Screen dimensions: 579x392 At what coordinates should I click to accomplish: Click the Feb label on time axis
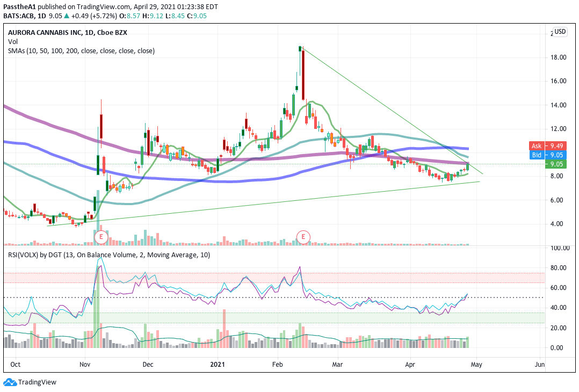tap(277, 365)
